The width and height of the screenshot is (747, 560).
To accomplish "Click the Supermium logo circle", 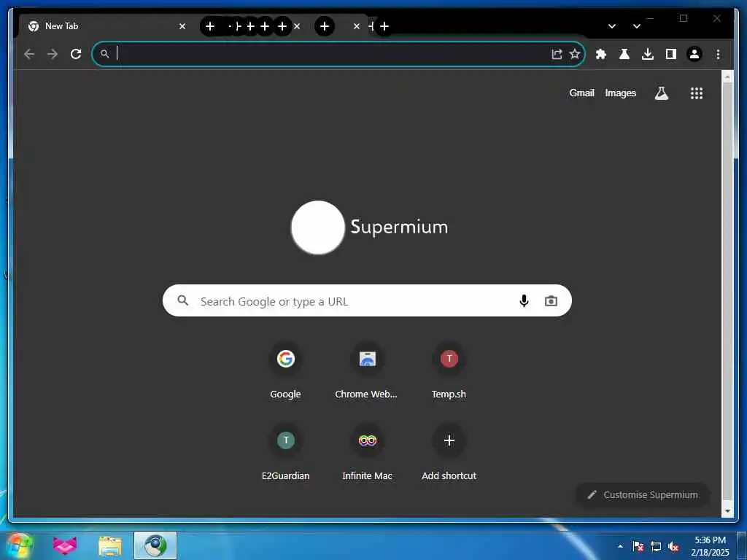I will pyautogui.click(x=318, y=227).
